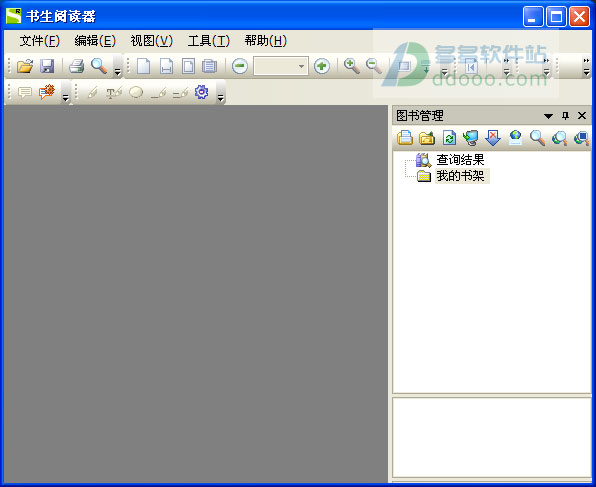This screenshot has height=487, width=596.
Task: Open the 编辑(E) menu
Action: tap(95, 41)
